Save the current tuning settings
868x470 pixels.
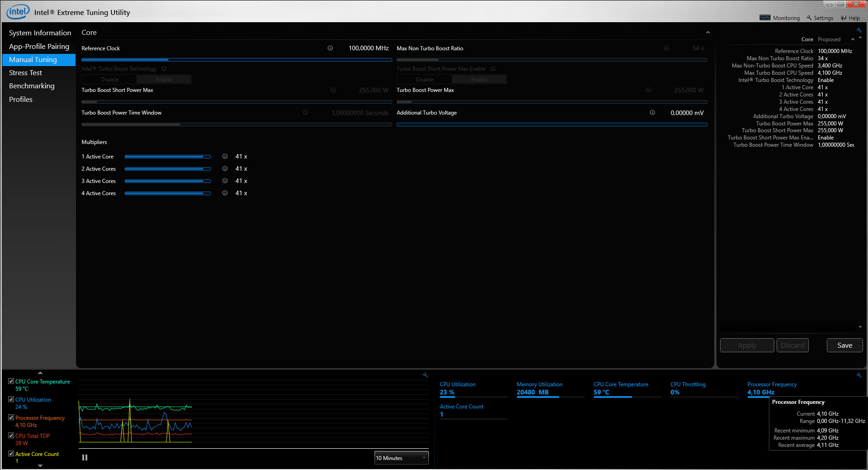(x=844, y=345)
